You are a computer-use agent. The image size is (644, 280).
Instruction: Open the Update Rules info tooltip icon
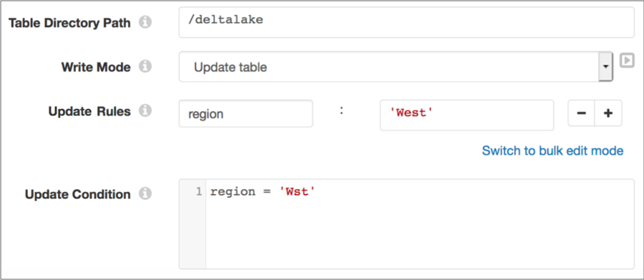(145, 111)
